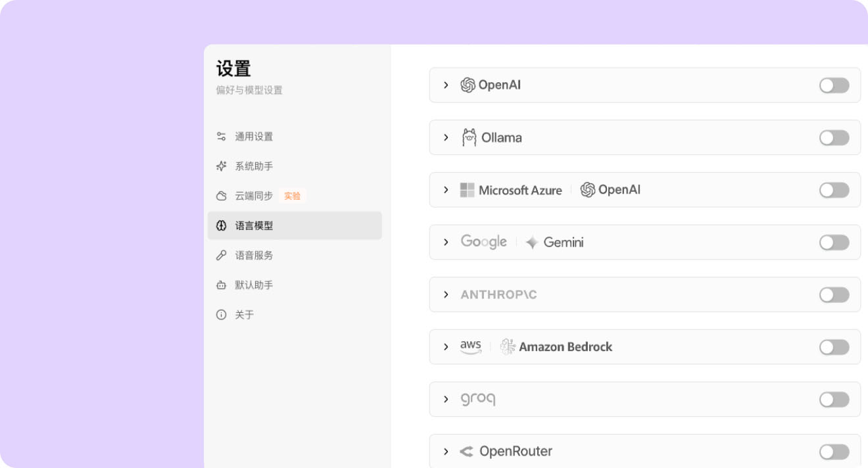Screen dimensions: 868x468
Task: Turn on the Google Gemini toggle
Action: click(x=833, y=242)
